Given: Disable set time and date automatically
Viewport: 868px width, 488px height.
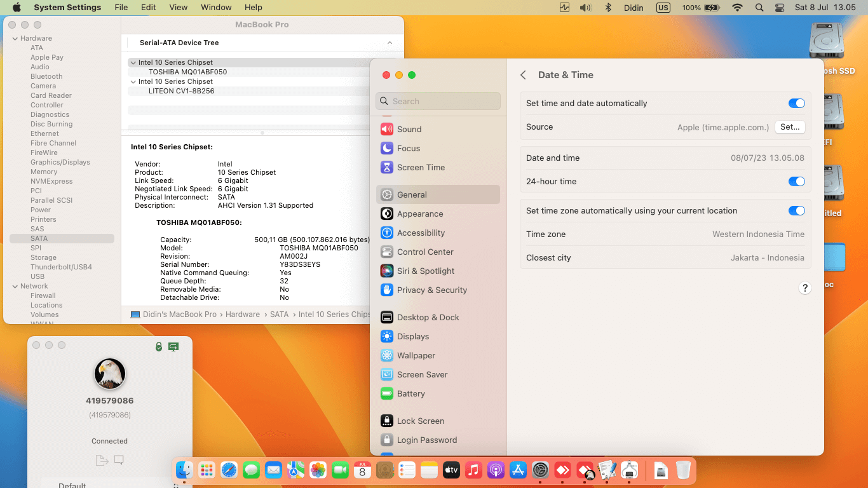Looking at the screenshot, I should [796, 103].
